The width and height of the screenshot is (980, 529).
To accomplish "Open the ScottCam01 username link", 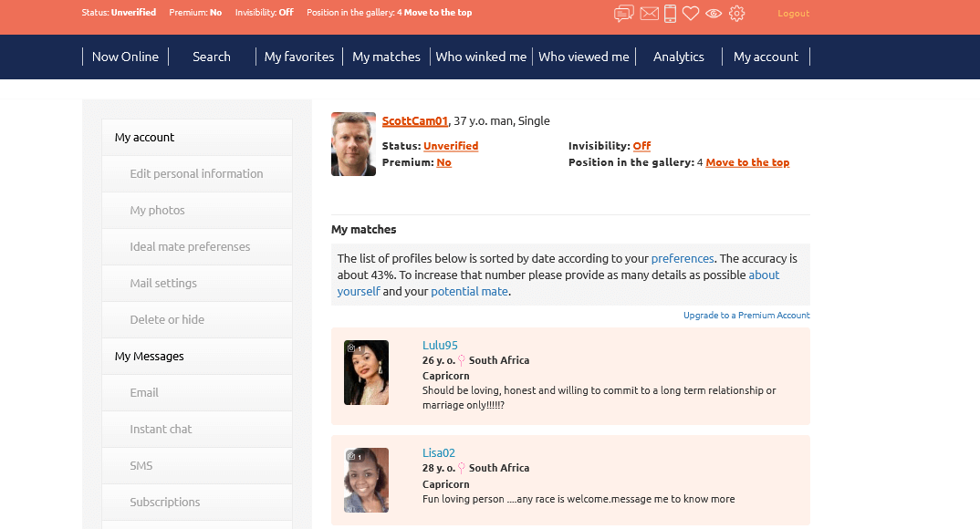I will [x=415, y=121].
